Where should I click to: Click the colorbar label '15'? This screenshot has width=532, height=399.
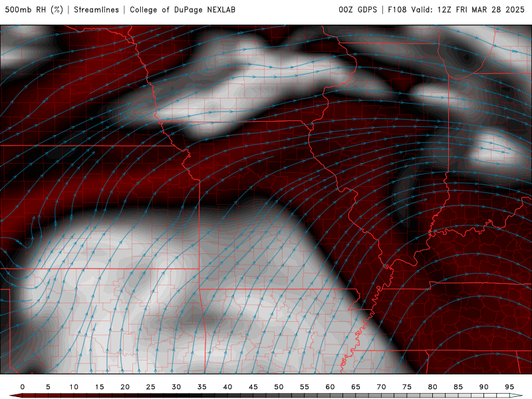(x=99, y=387)
